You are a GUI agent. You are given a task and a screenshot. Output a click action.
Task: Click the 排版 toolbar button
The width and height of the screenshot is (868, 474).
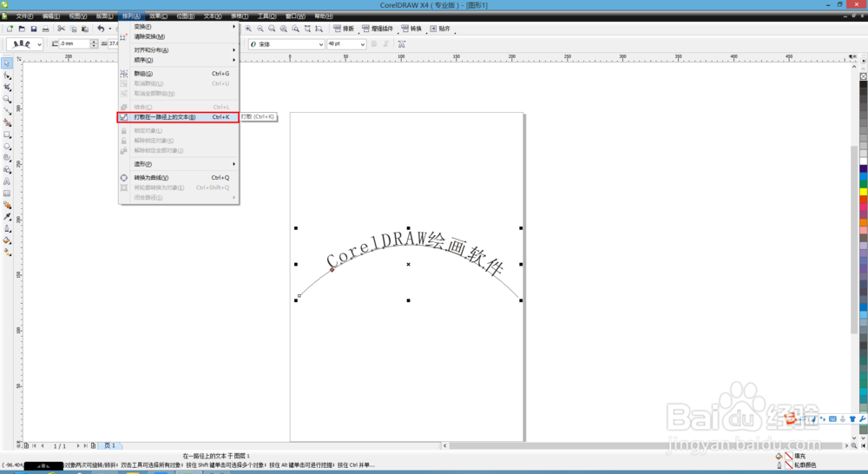tap(344, 29)
